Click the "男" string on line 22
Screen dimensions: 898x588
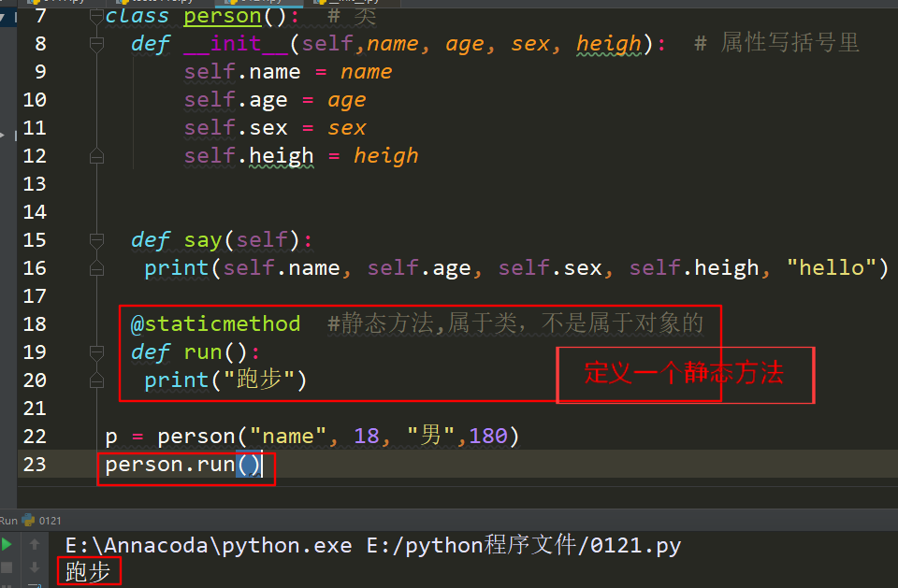pyautogui.click(x=430, y=436)
